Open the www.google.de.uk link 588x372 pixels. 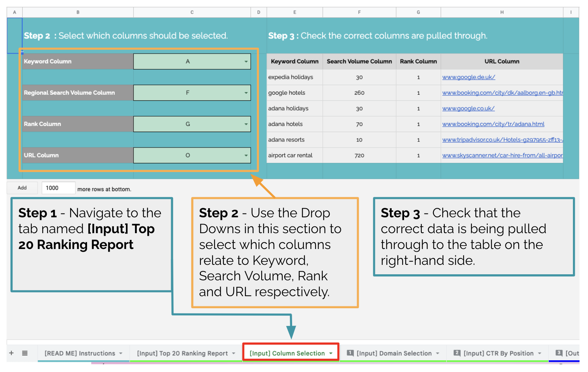point(469,77)
